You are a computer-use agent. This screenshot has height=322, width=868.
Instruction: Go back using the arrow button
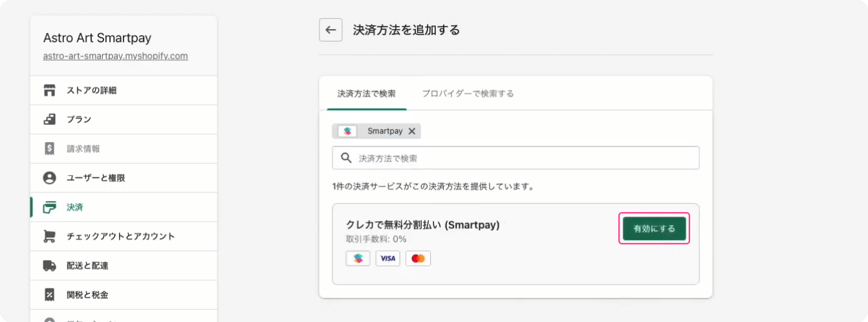[x=331, y=30]
